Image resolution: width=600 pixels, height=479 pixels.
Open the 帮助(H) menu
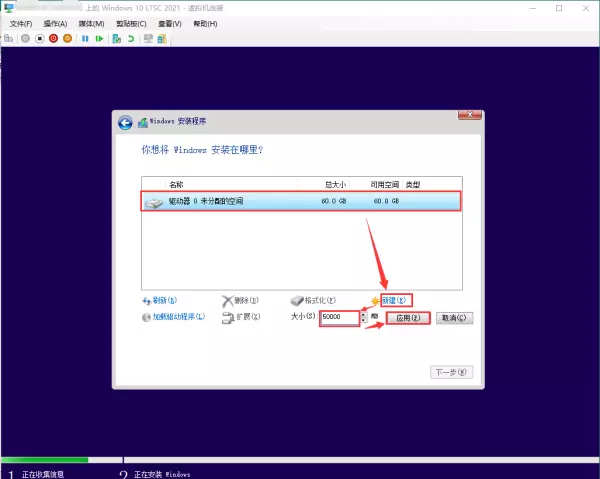tap(205, 24)
